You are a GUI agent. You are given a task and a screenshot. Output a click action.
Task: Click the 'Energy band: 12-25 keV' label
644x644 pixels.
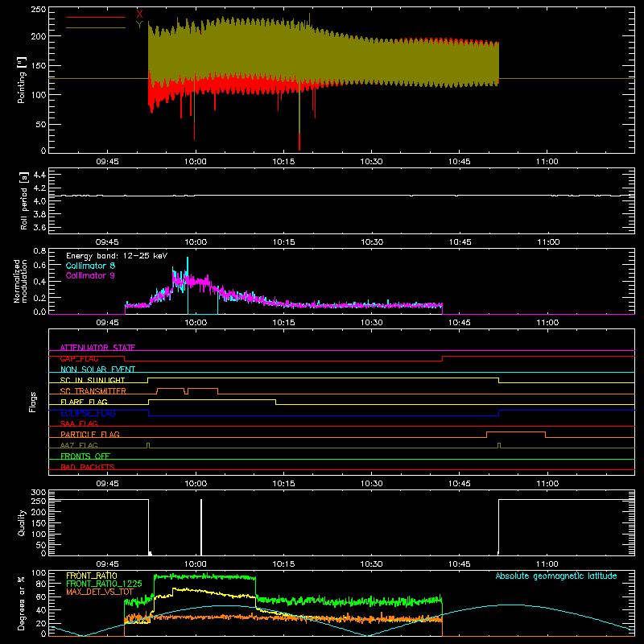click(117, 256)
